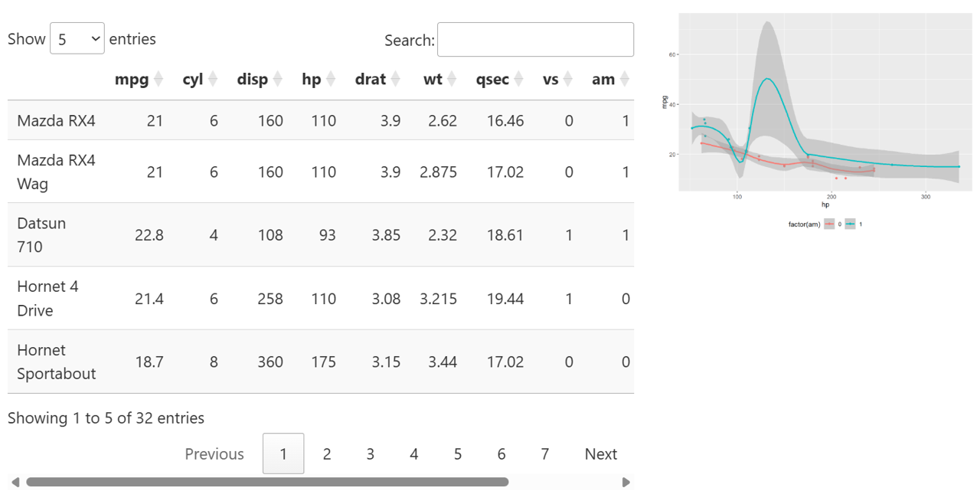Jump to page 7 of the table
Image resolution: width=980 pixels, height=501 pixels.
(545, 454)
